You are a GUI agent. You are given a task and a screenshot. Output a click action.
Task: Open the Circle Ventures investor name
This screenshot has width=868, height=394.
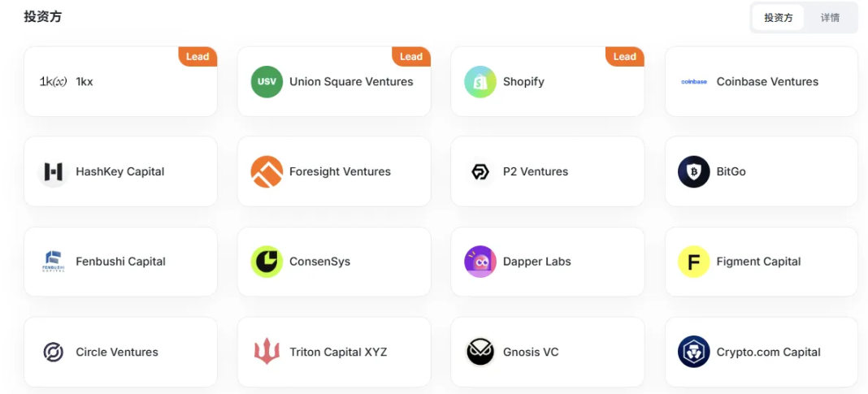(117, 353)
